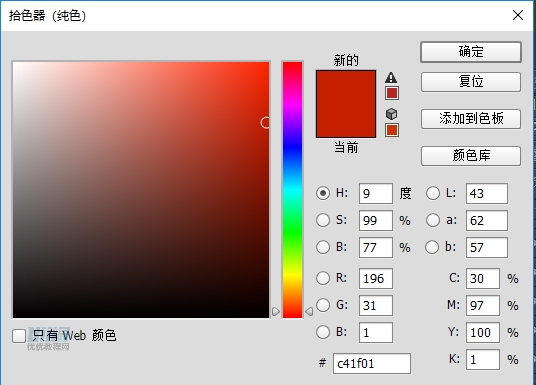Click the out-of-gamut warning triangle icon
536x385 pixels.
coord(391,78)
